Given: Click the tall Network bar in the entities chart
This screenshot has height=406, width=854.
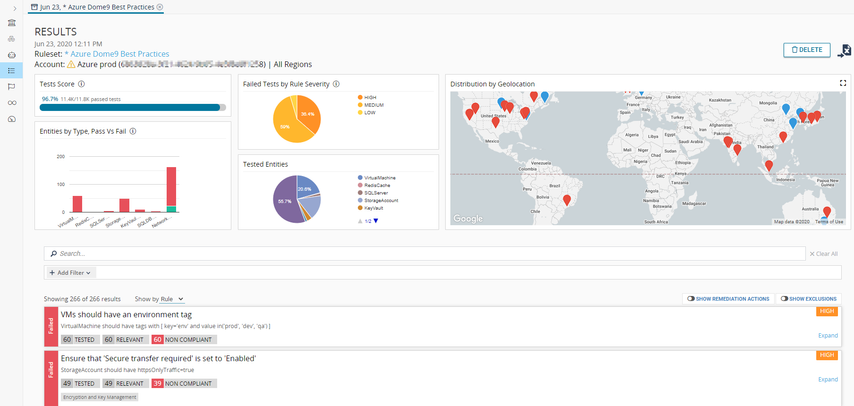Looking at the screenshot, I should point(171,189).
